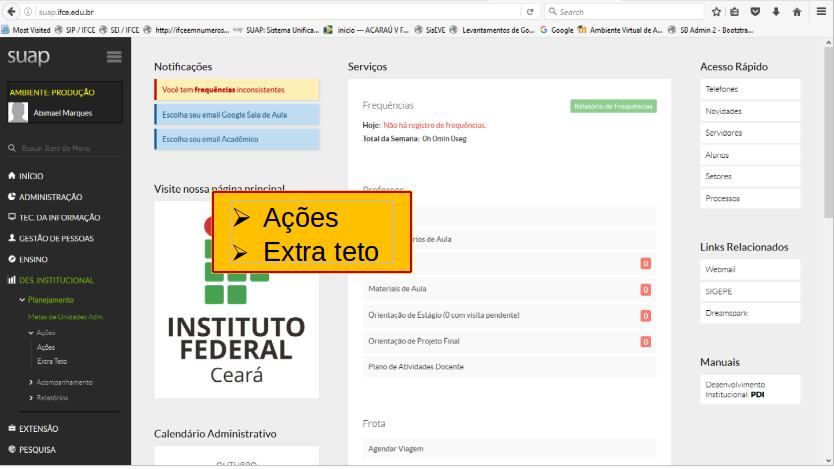The image size is (834, 469).
Task: Toggle the SUAP sidebar hamburger menu
Action: tap(113, 57)
